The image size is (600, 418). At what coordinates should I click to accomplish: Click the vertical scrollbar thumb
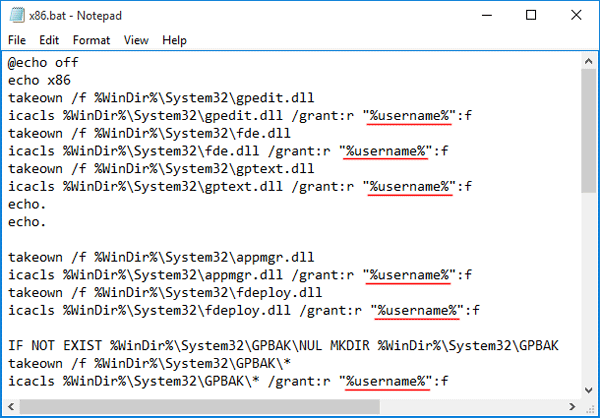(x=589, y=130)
